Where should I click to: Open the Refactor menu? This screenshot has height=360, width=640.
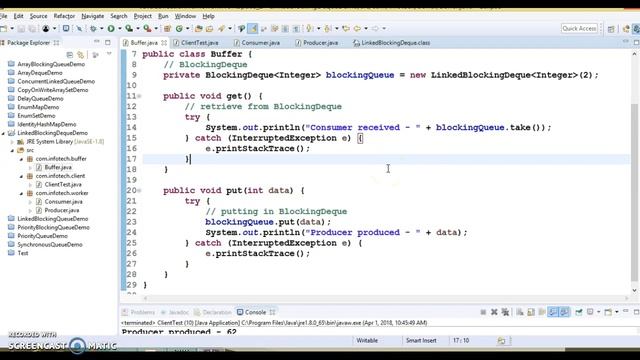click(64, 16)
